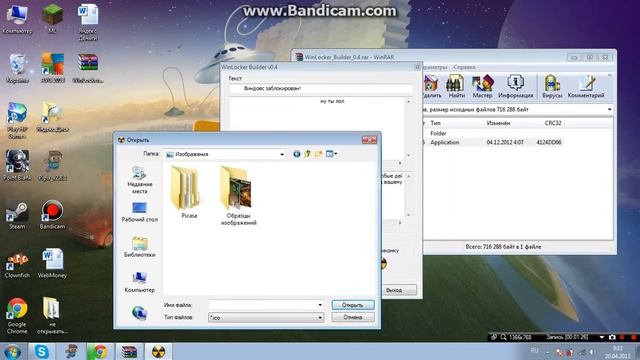Open the Справка menu in WinRAR

pos(464,67)
